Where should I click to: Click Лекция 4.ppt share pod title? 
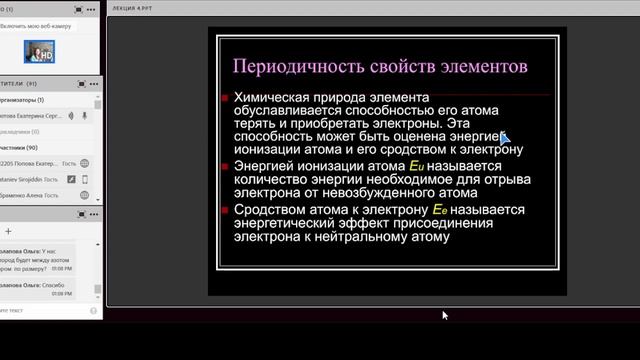pos(132,8)
